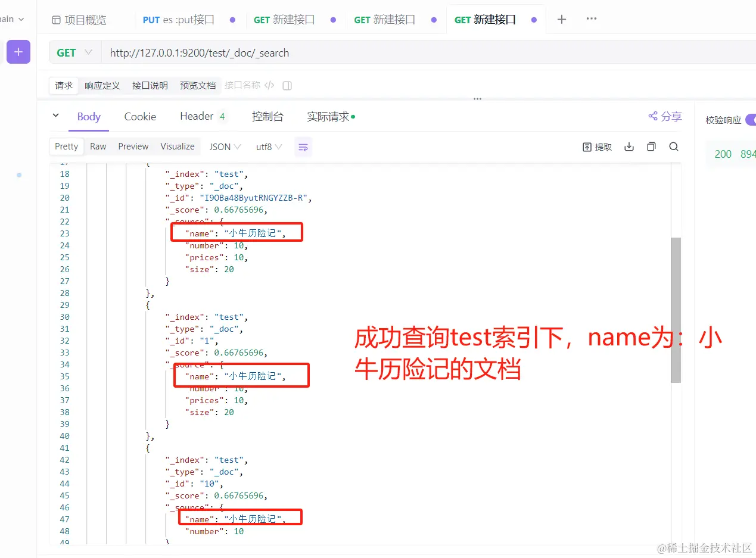Image resolution: width=756 pixels, height=558 pixels.
Task: Click the "_id": "10" line
Action: pos(194,484)
